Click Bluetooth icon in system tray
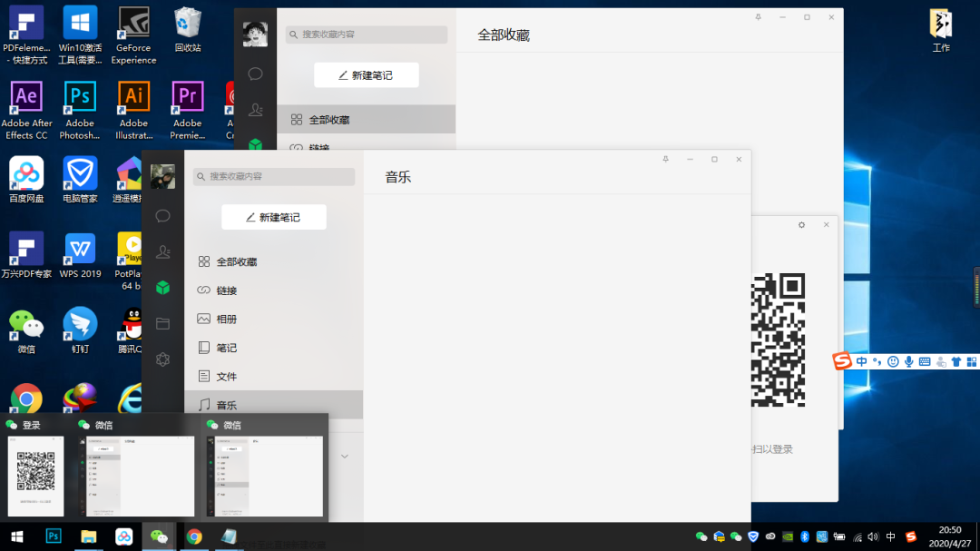This screenshot has height=551, width=980. (805, 536)
